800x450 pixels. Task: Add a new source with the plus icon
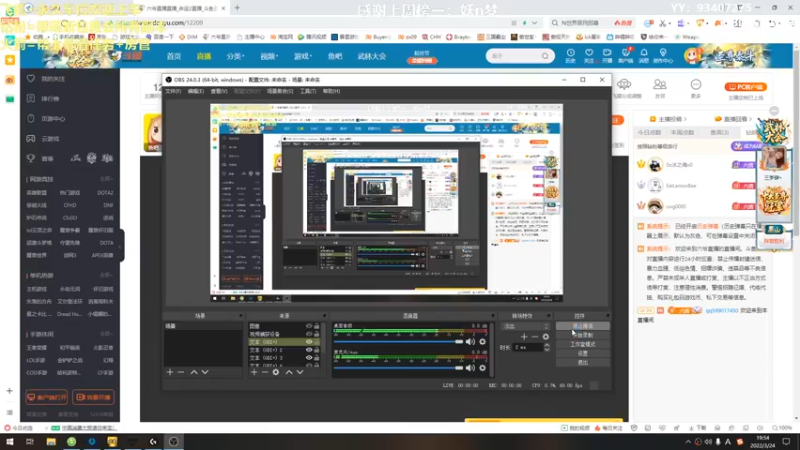(x=254, y=372)
